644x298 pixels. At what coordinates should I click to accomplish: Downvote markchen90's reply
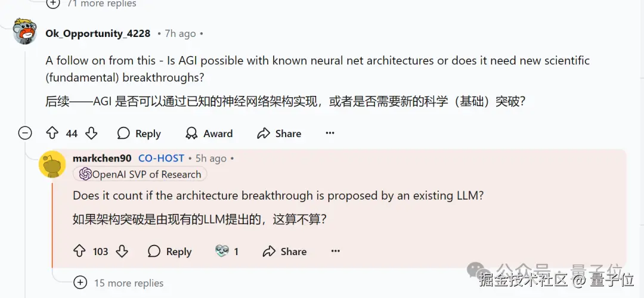pos(122,251)
